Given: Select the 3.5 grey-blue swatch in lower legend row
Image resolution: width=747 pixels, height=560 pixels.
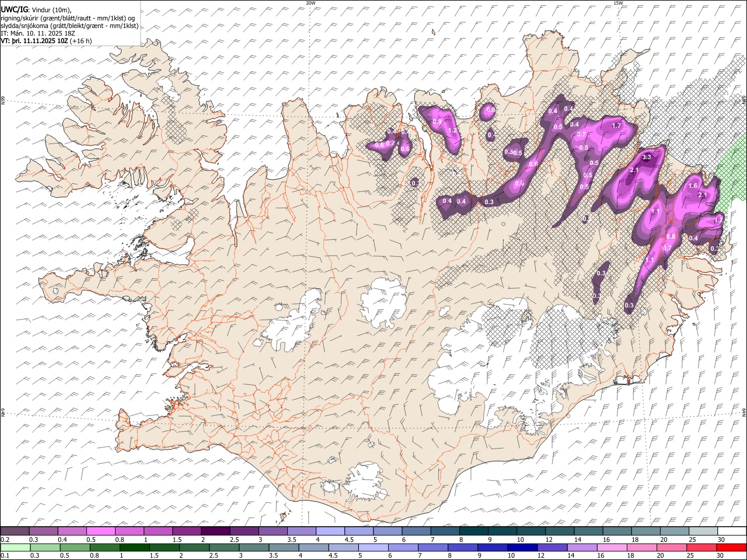Looking at the screenshot, I should tap(284, 547).
